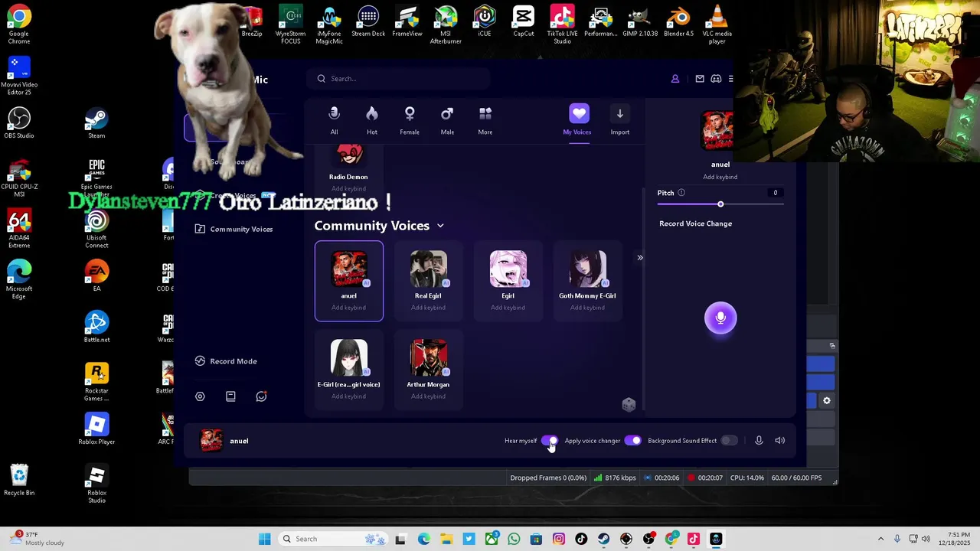Open Google Chrome desktop shortcut
This screenshot has width=980, height=551.
coord(19,25)
